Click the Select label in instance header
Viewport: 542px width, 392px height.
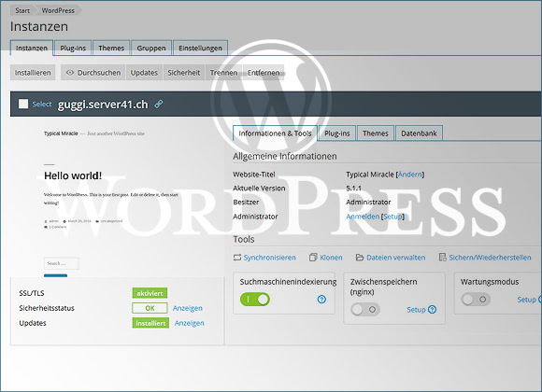point(42,104)
